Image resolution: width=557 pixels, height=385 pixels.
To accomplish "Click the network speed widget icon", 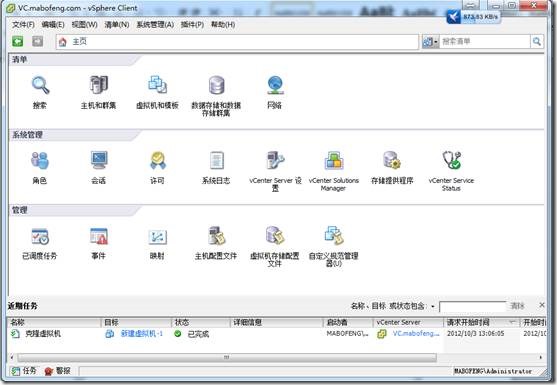I will click(x=454, y=17).
